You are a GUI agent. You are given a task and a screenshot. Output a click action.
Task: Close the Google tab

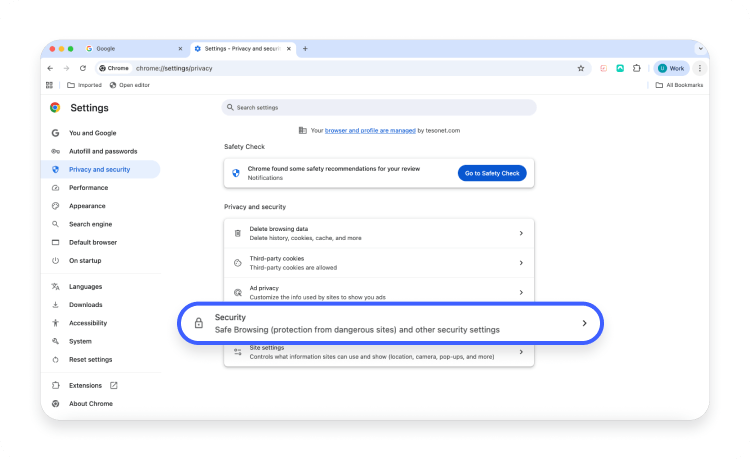click(x=180, y=49)
